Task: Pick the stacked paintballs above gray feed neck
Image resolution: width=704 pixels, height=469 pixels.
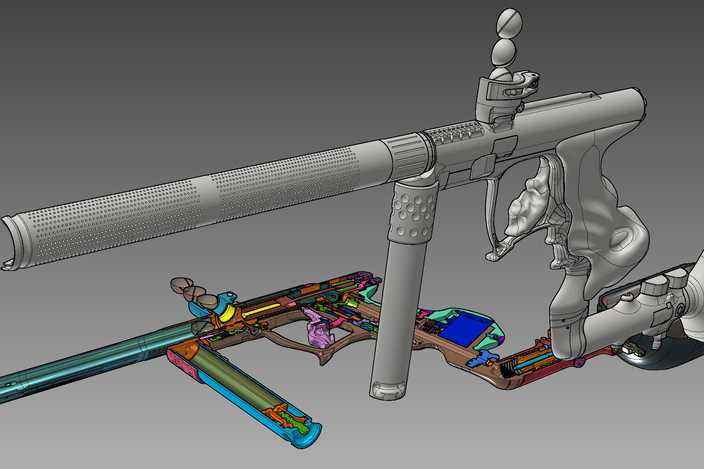Action: point(506,44)
